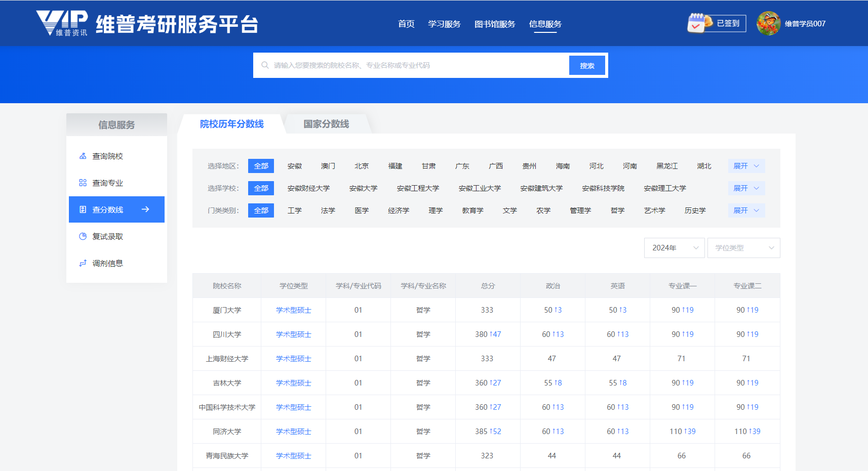Screen dimensions: 868x471
Task: Filter category by 经济学
Action: (399, 210)
